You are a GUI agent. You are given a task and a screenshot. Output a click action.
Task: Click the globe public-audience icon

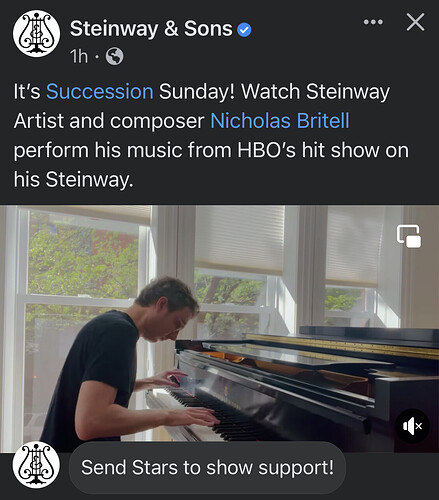pos(114,56)
